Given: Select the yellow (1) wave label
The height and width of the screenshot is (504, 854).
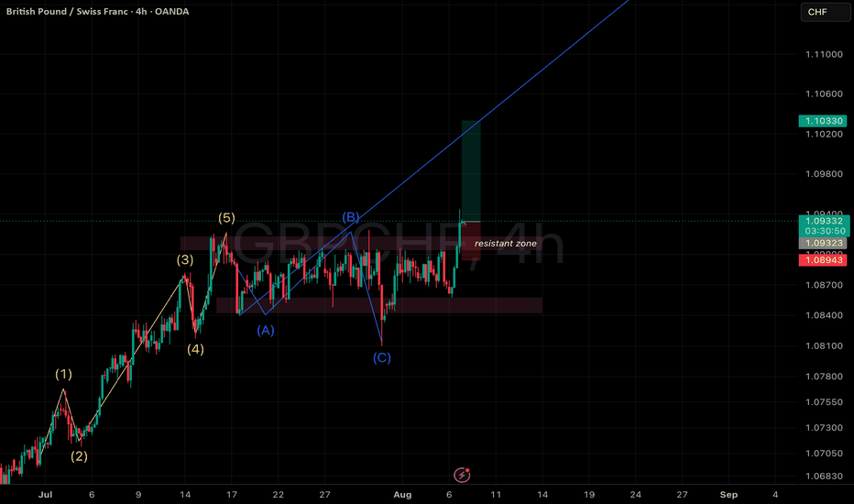Looking at the screenshot, I should pyautogui.click(x=64, y=374).
